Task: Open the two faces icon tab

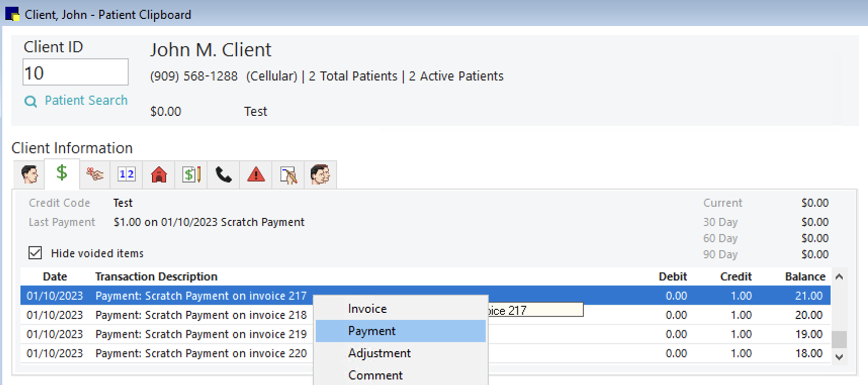Action: 320,175
